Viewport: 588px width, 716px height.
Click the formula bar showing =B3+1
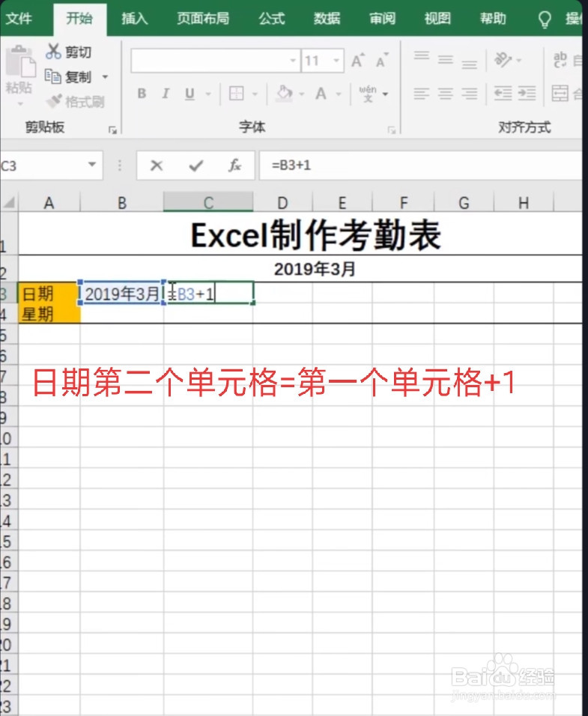tap(420, 166)
